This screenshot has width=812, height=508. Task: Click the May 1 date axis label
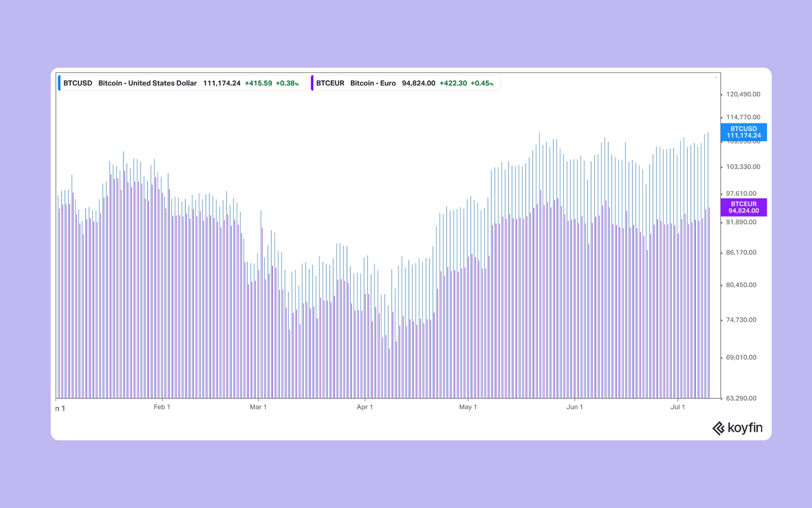pos(468,407)
